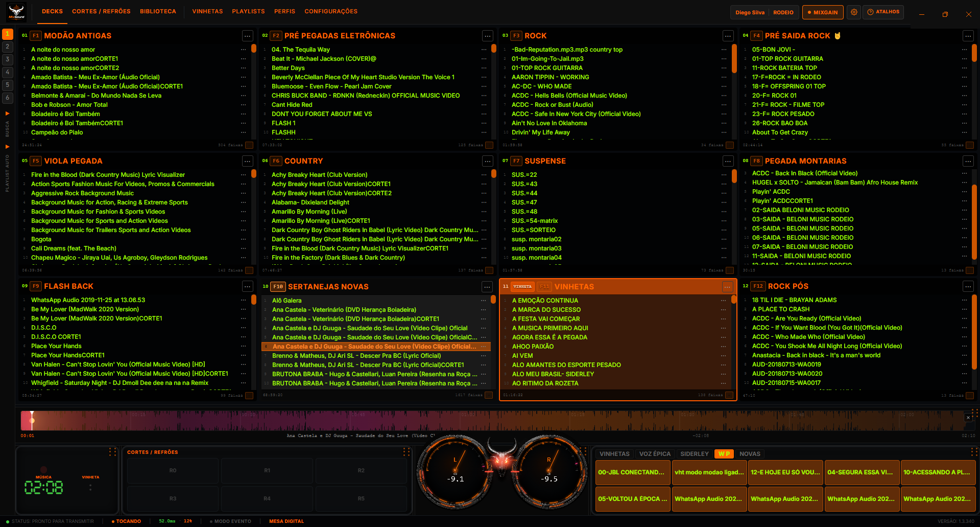Open the CONFIGURAÇÕES tab

(331, 11)
